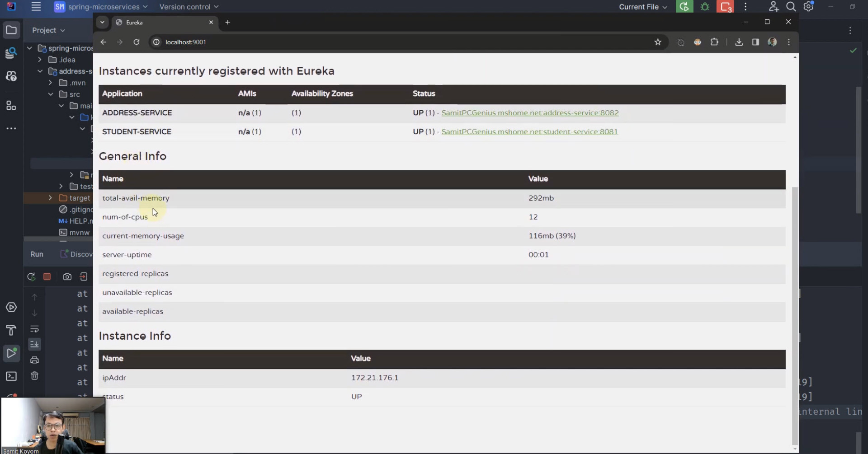The height and width of the screenshot is (454, 868).
Task: Open browser downloads icon
Action: tap(739, 42)
